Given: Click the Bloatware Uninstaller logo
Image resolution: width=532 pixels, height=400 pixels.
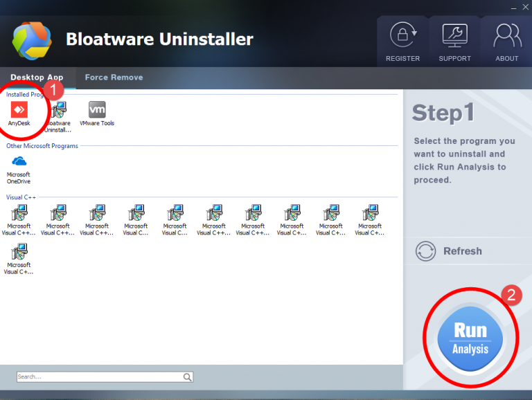Looking at the screenshot, I should (32, 40).
